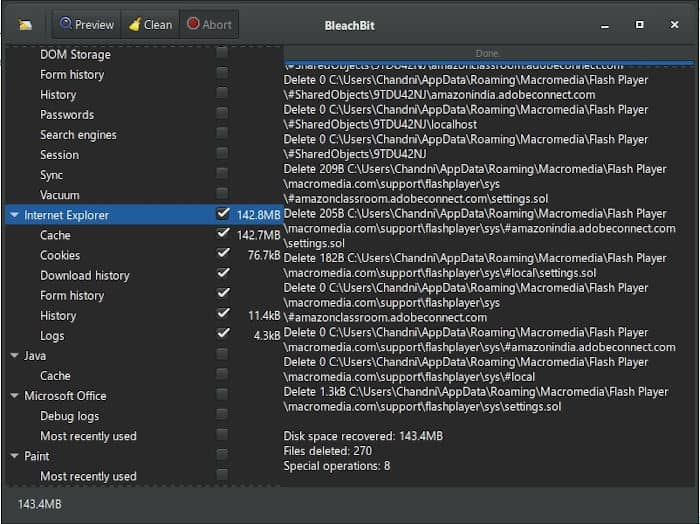Screen dimensions: 700x524
Task: Minimize the BleachBit window
Action: tap(605, 26)
